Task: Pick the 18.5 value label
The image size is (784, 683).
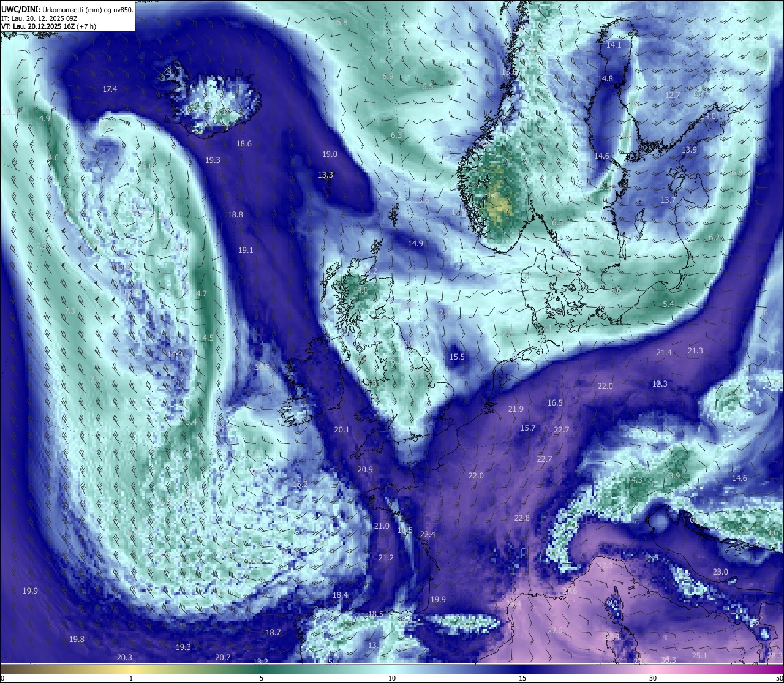Action: tap(375, 614)
